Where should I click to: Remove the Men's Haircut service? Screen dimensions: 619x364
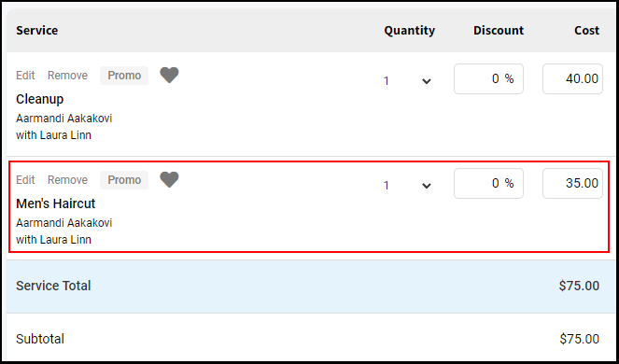coord(67,180)
